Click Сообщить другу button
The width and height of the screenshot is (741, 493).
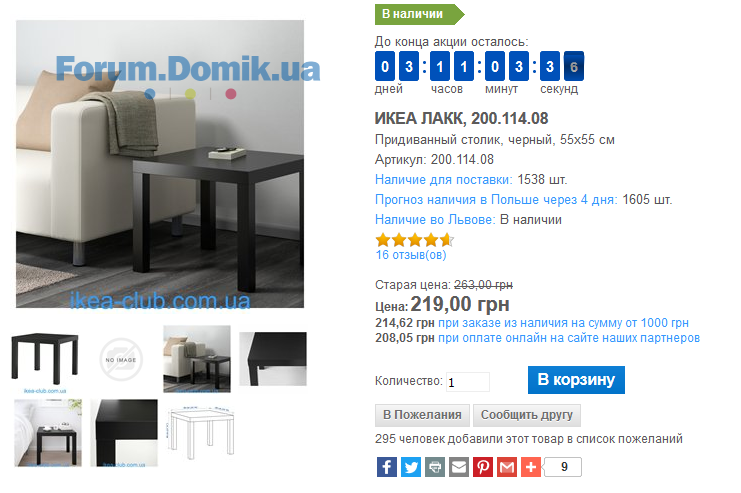point(526,415)
